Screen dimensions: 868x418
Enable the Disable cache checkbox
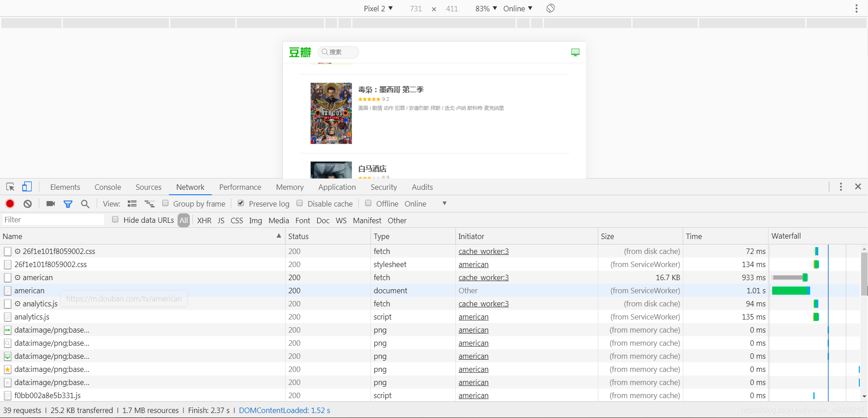[x=300, y=203]
